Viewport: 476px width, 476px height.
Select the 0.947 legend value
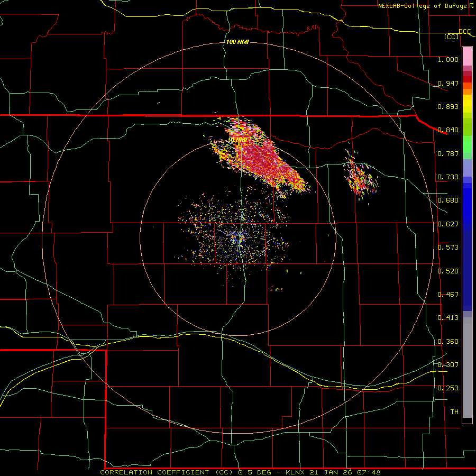(x=448, y=83)
